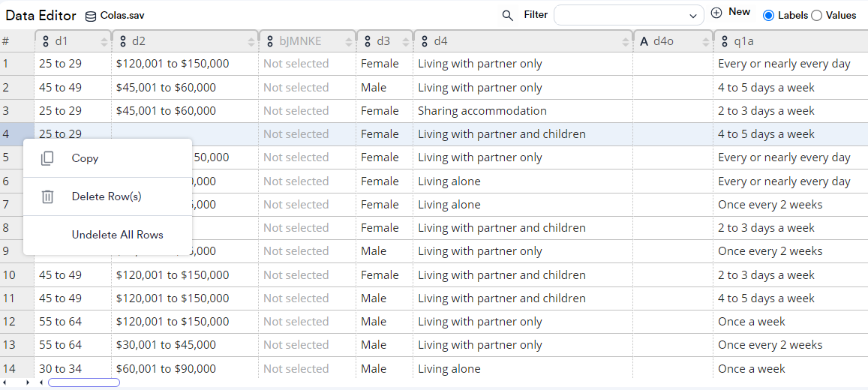Screen dimensions: 868x390
Task: Click the empty d2 cell in row 4
Action: tap(185, 133)
